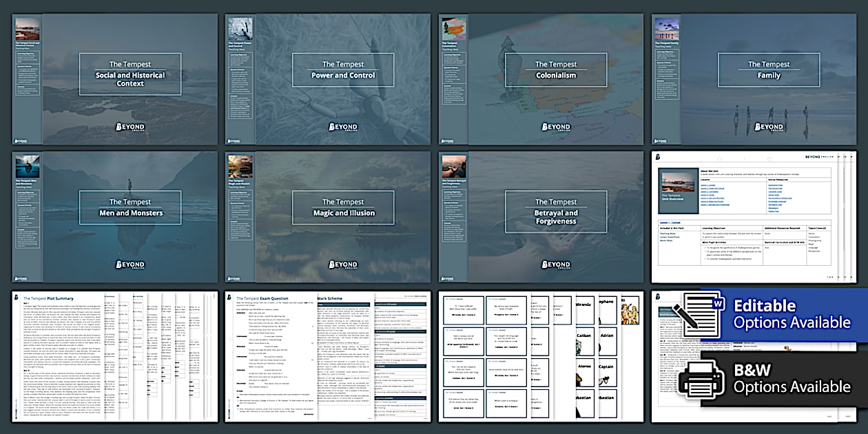Click Beyond logo on Power and Control slide

[343, 127]
